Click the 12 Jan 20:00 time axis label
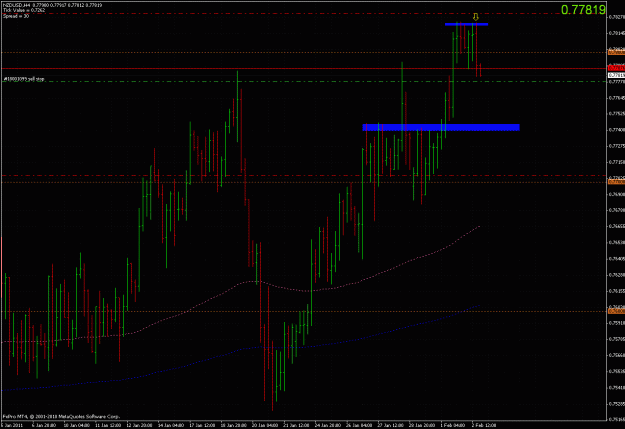The height and width of the screenshot is (429, 625). pyautogui.click(x=139, y=425)
